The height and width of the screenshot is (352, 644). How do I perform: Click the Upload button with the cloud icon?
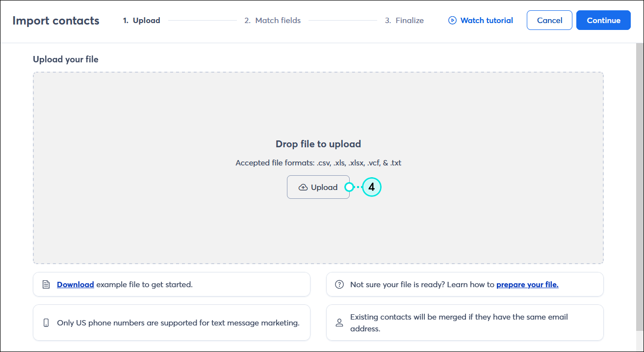318,187
